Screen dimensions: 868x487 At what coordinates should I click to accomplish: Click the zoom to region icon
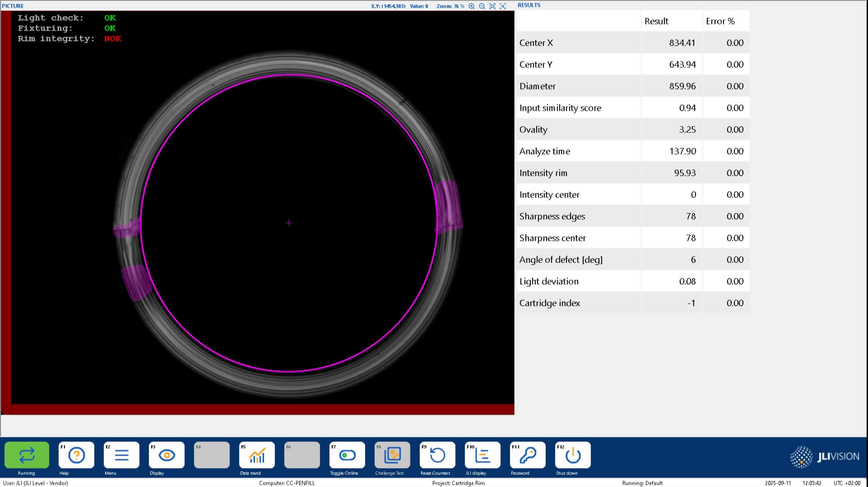click(503, 6)
